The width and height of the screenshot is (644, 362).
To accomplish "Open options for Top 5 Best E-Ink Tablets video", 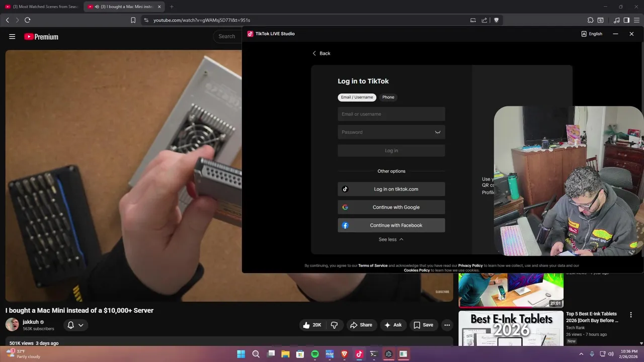I will (631, 315).
